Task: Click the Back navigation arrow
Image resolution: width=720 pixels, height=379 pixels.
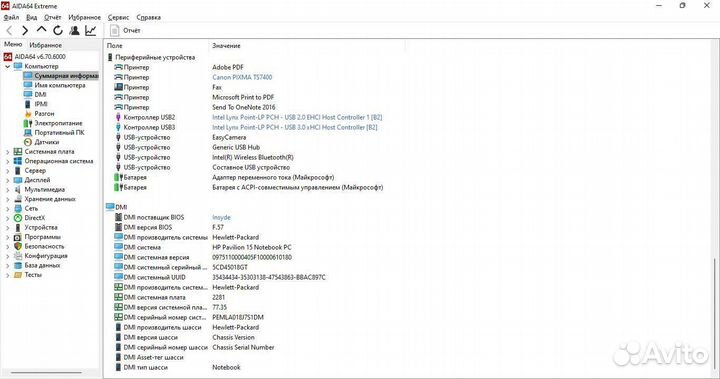Action: pos(9,31)
